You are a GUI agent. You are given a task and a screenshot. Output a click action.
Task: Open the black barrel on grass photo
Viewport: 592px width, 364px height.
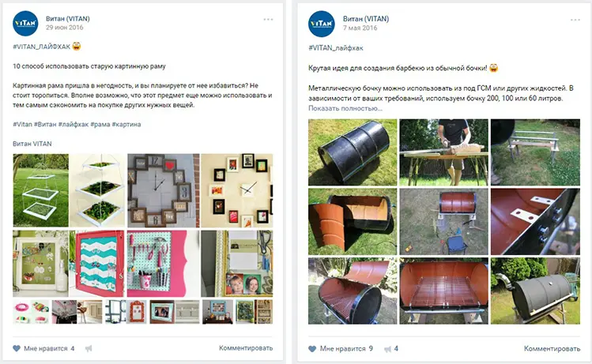(353, 152)
